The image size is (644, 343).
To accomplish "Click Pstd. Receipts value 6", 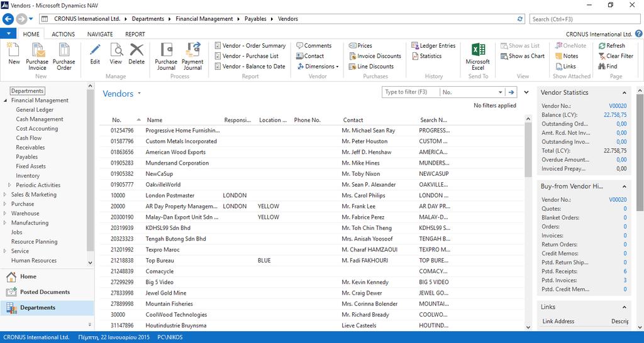I will pyautogui.click(x=625, y=271).
